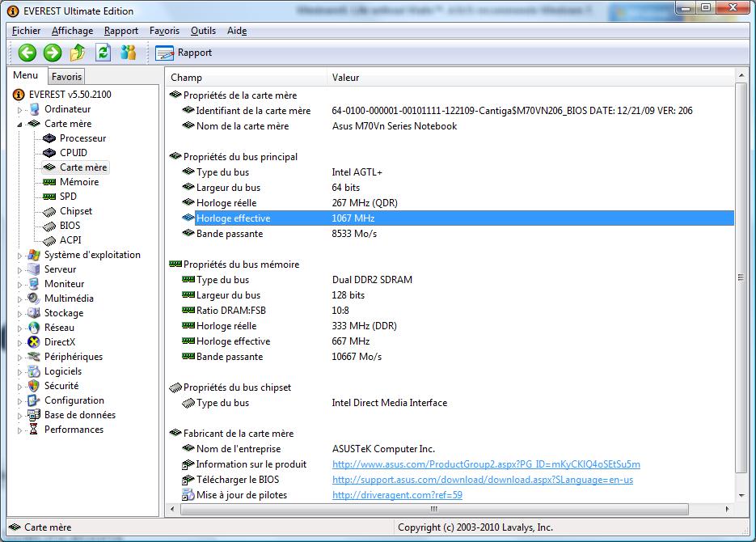Click the green Forward arrow toolbar icon

click(53, 53)
